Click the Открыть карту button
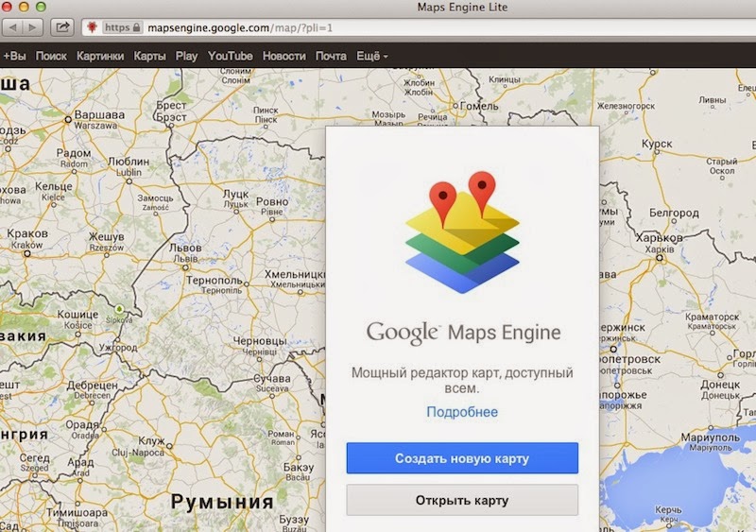 462,501
